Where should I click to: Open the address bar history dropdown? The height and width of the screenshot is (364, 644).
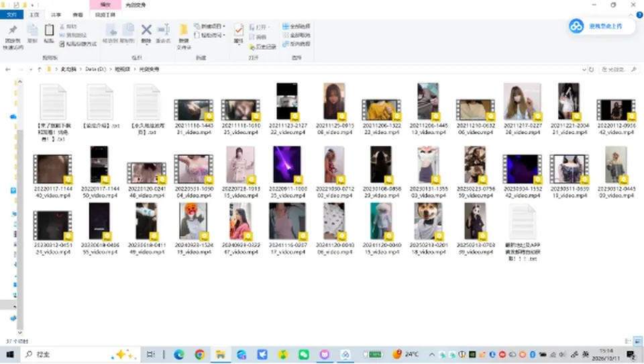click(584, 70)
